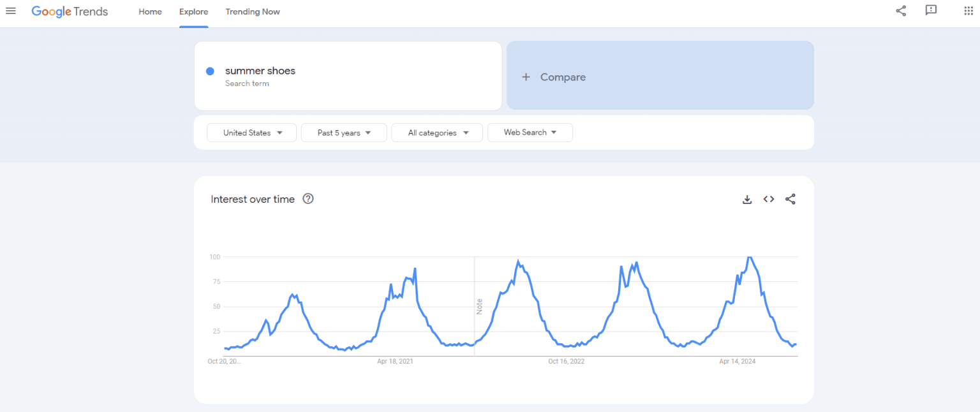
Task: Share the Trends page from the top bar
Action: point(900,11)
